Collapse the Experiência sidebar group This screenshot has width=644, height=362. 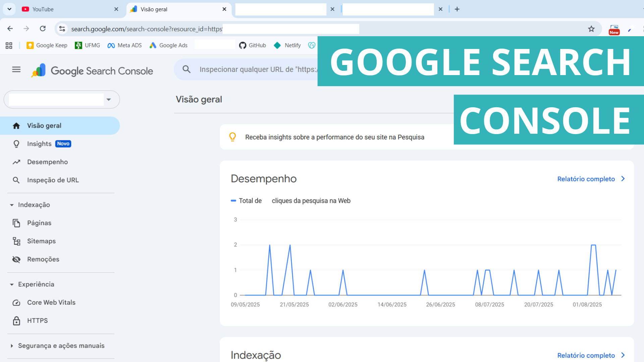tap(12, 284)
